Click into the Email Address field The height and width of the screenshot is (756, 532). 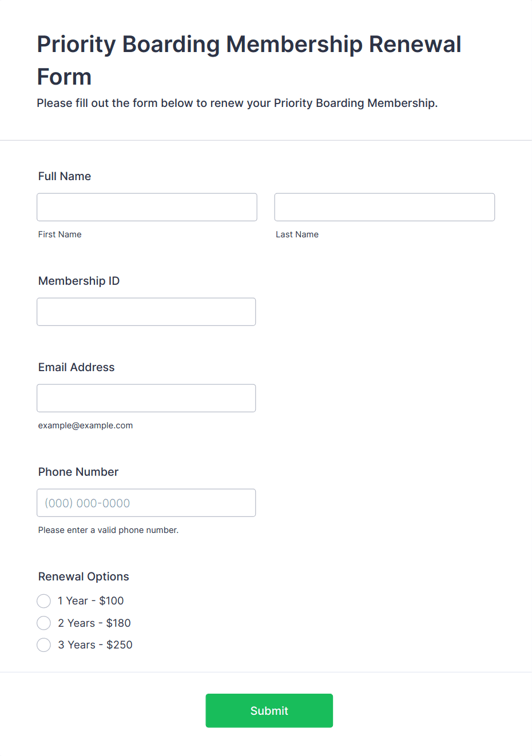(146, 398)
